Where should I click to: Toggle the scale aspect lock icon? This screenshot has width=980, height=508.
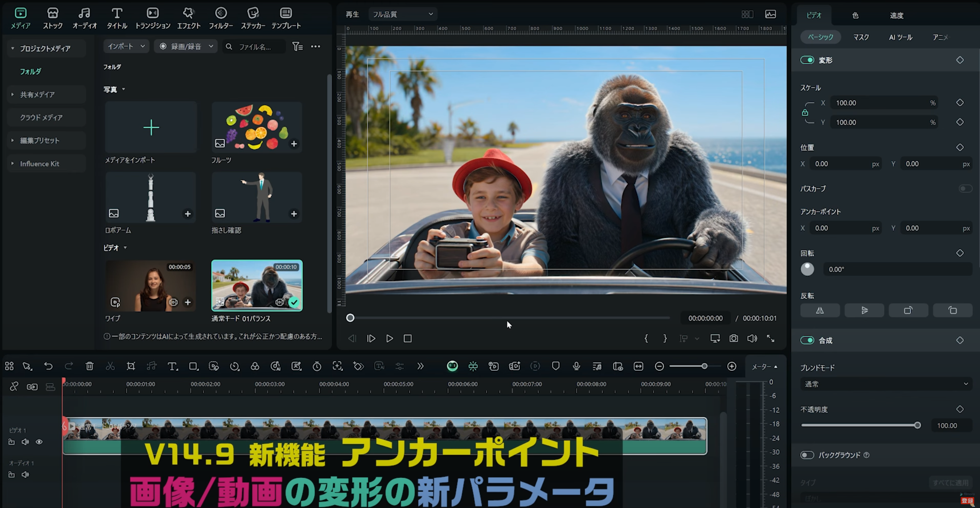point(805,113)
